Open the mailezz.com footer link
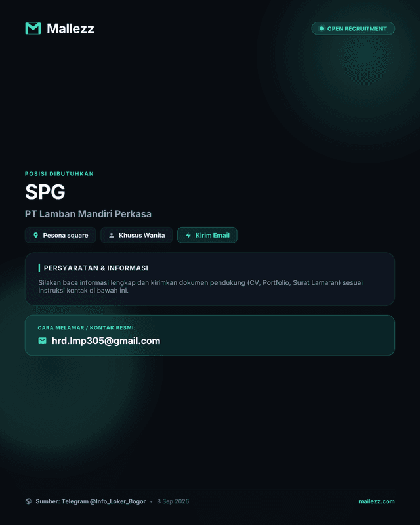This screenshot has width=420, height=525. (377, 501)
